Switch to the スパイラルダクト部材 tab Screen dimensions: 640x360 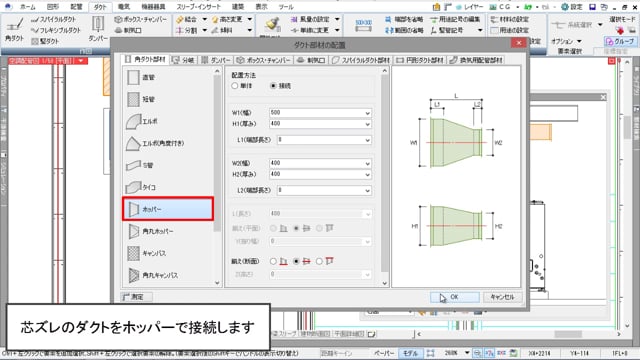pyautogui.click(x=361, y=60)
